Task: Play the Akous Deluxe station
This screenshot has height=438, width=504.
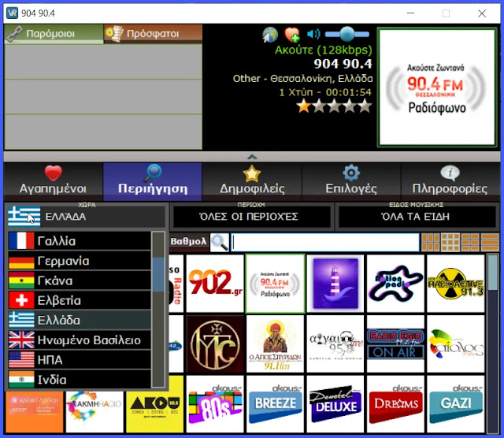Action: pos(335,404)
